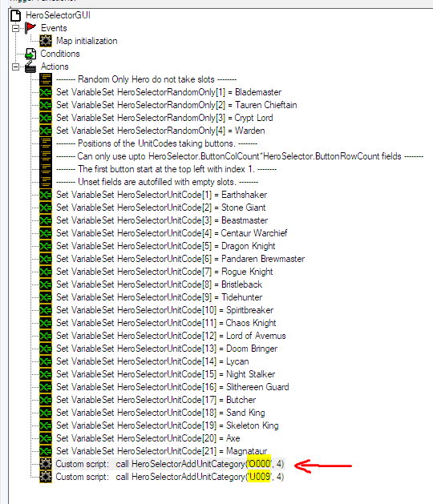Click variable icon for Stone Giant row
The width and height of the screenshot is (433, 504).
46,208
